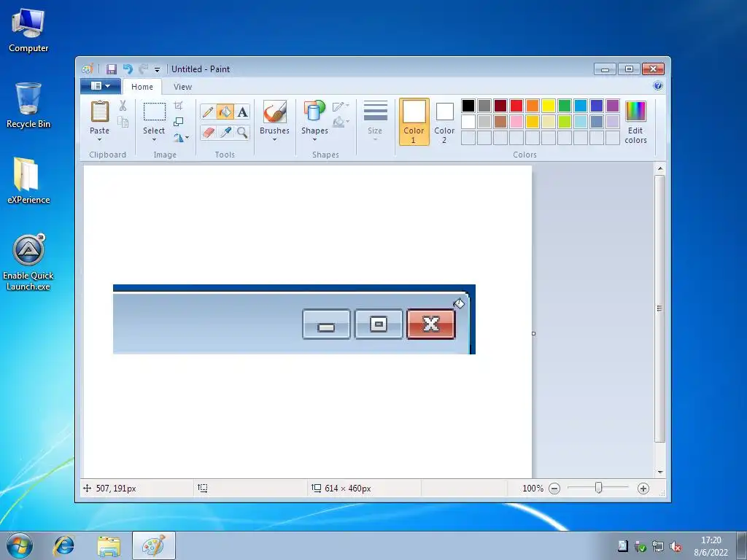Open Internet Explorer from taskbar
The height and width of the screenshot is (560, 747).
point(64,545)
